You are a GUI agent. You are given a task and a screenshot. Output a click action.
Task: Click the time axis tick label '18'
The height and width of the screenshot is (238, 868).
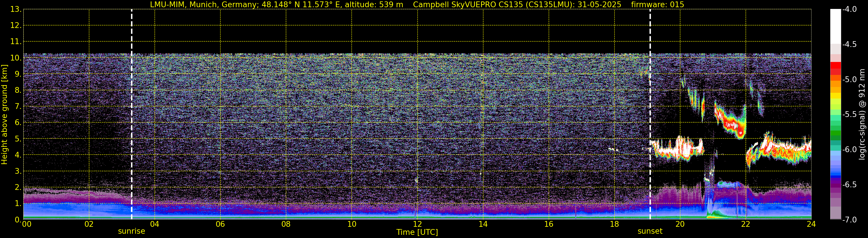coord(615,224)
